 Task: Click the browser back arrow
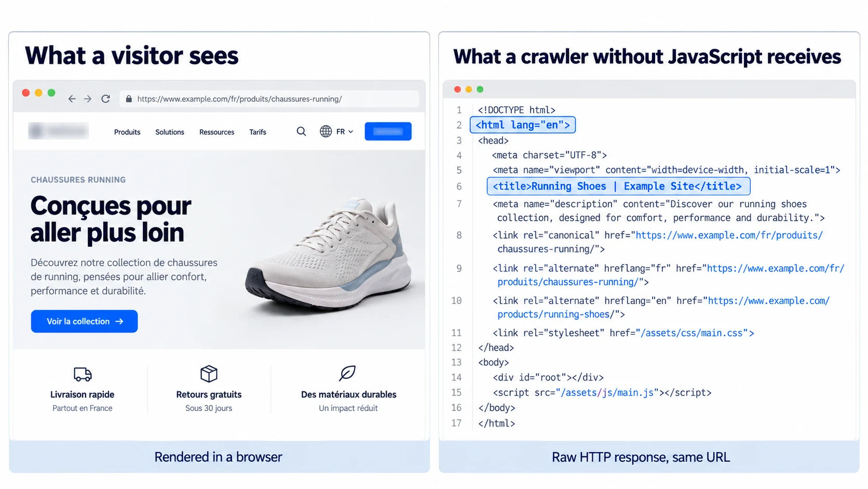[x=72, y=99]
